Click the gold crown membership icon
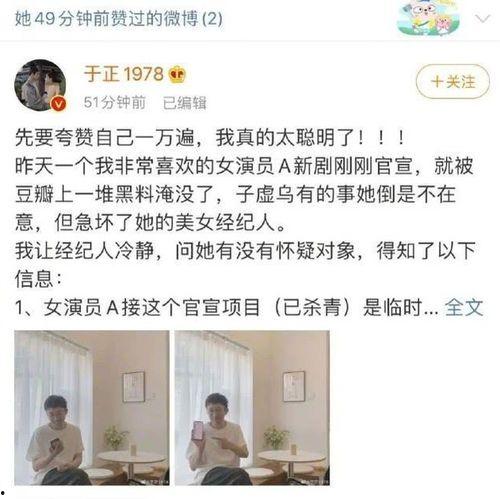The height and width of the screenshot is (499, 500). click(x=177, y=75)
